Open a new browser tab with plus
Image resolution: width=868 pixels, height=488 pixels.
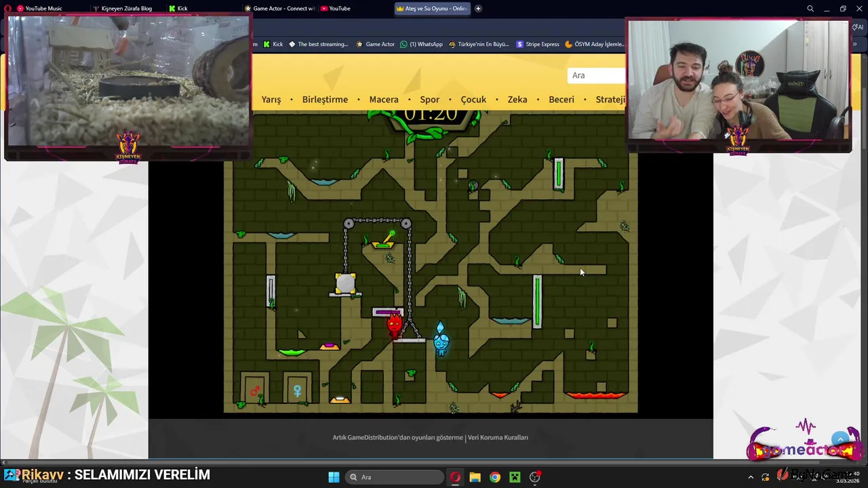coord(478,8)
